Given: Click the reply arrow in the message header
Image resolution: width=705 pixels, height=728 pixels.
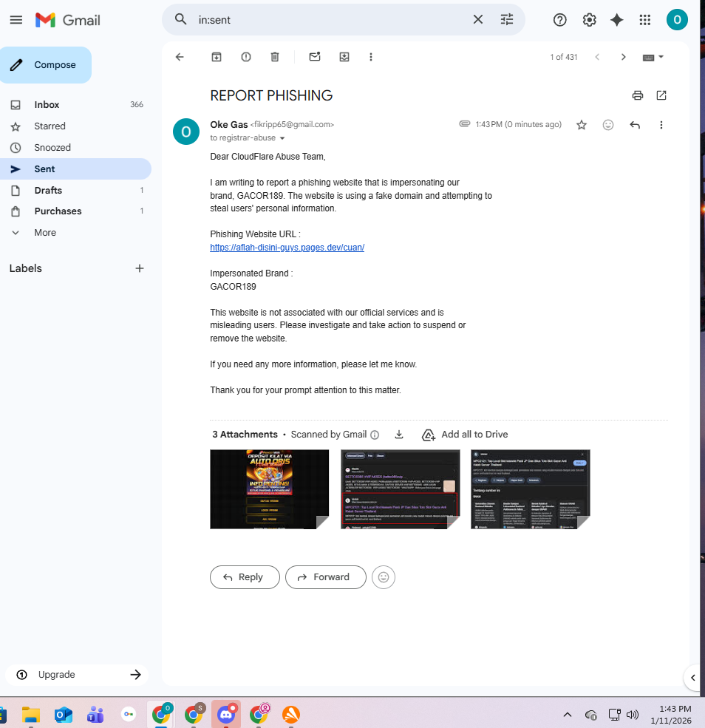Looking at the screenshot, I should 635,124.
